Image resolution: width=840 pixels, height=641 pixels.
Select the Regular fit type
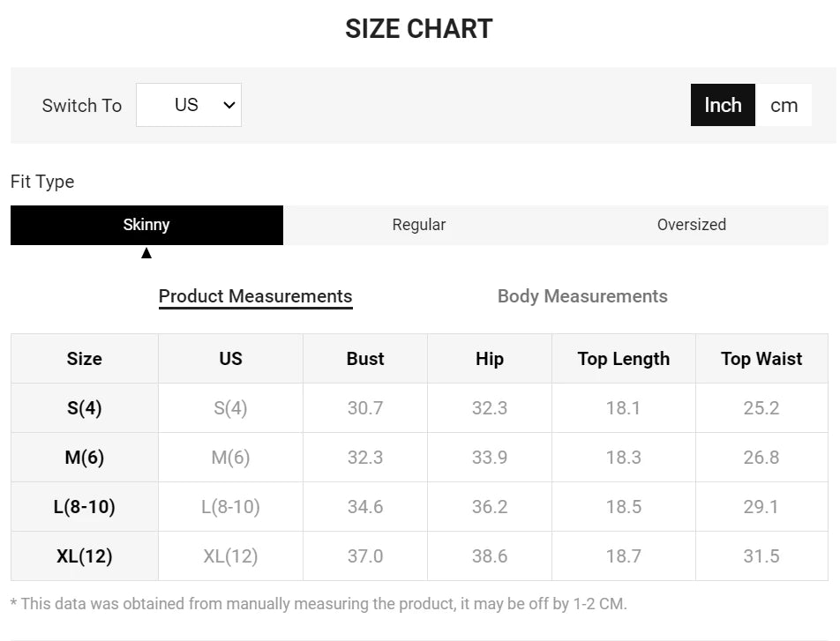419,225
